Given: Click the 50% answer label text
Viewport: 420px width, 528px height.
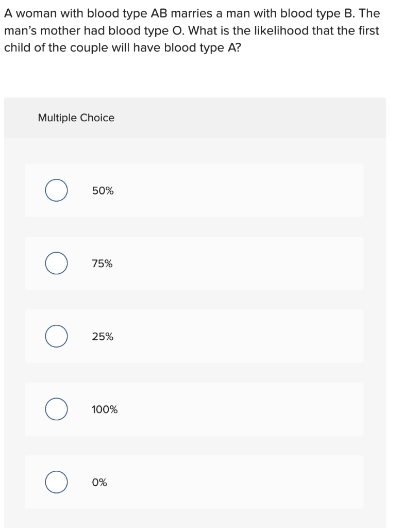Looking at the screenshot, I should point(102,190).
